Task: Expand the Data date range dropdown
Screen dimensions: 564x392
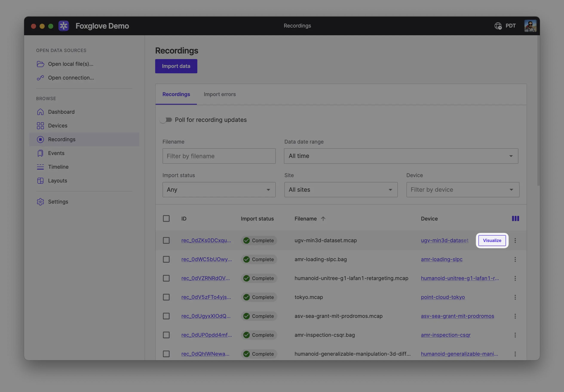Action: (x=401, y=156)
